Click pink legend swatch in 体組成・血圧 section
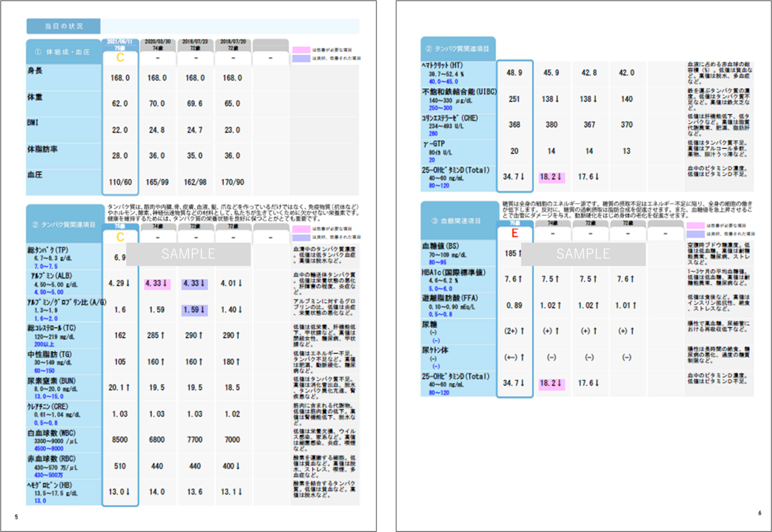The image size is (772, 532). (x=301, y=50)
